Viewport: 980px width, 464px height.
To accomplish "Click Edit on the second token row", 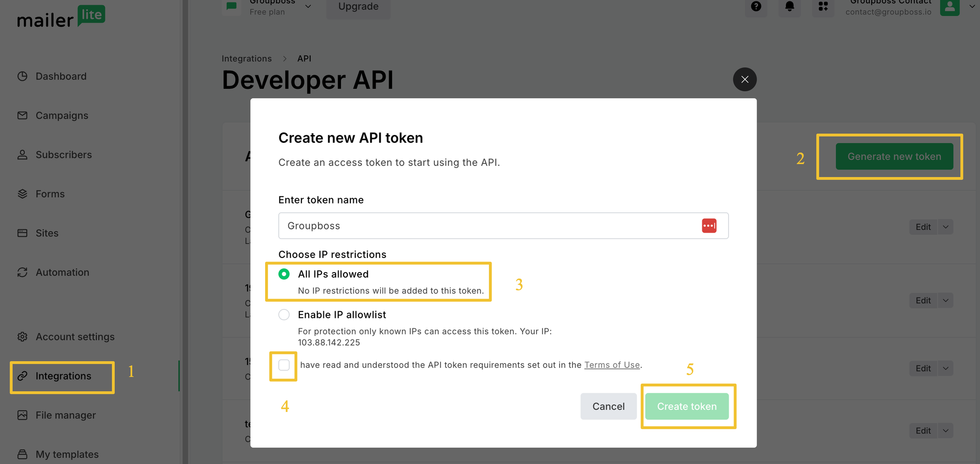I will 923,301.
